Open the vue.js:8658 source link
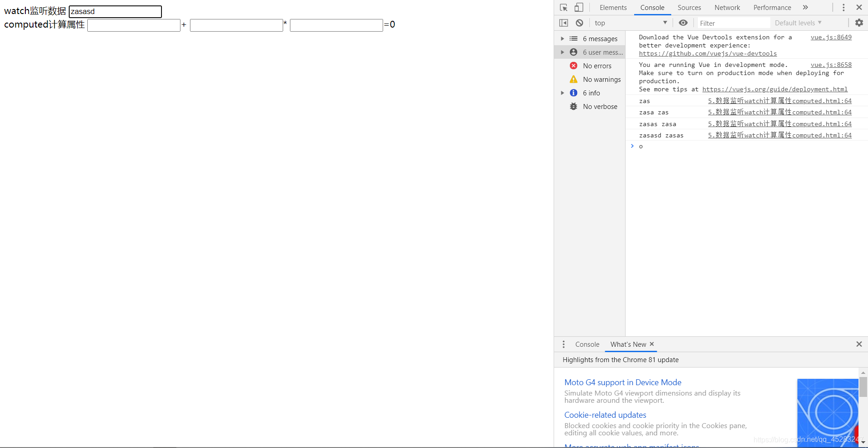Image resolution: width=868 pixels, height=448 pixels. pos(831,65)
